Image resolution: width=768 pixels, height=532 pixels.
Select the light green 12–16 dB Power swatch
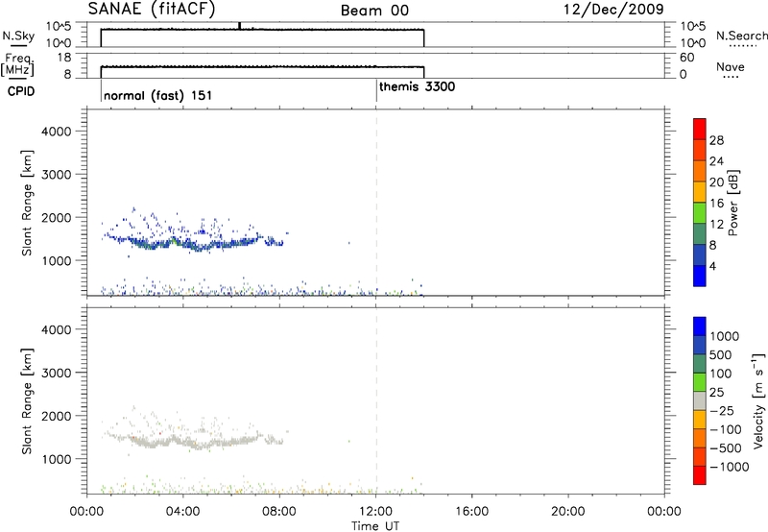click(x=700, y=212)
